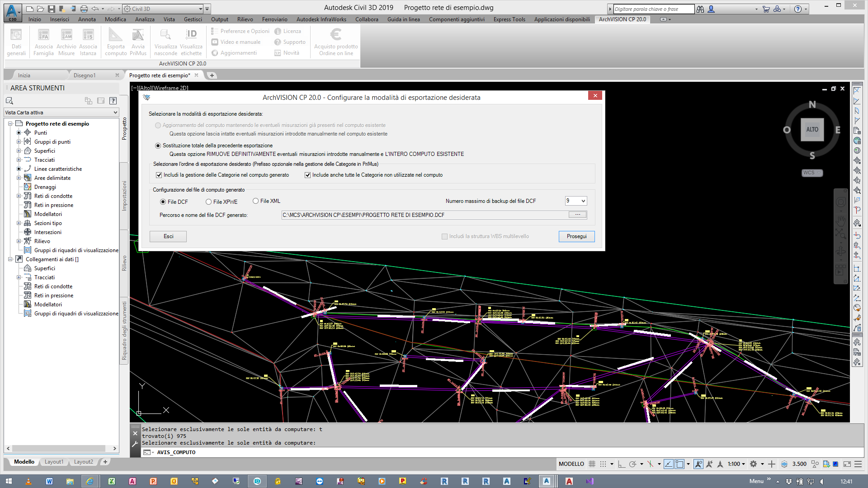Switch to the Disegno1 document tab
The image size is (868, 488).
[x=85, y=75]
